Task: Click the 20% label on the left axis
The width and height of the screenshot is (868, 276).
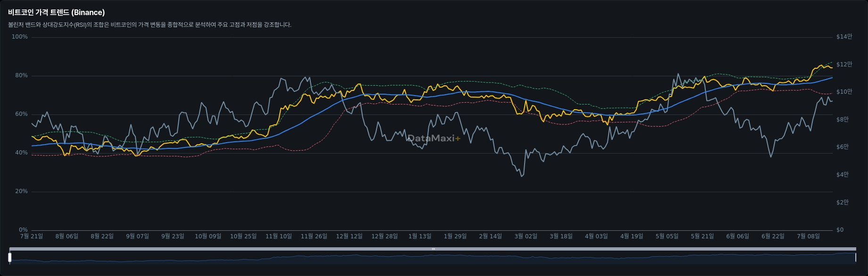Action: (21, 191)
